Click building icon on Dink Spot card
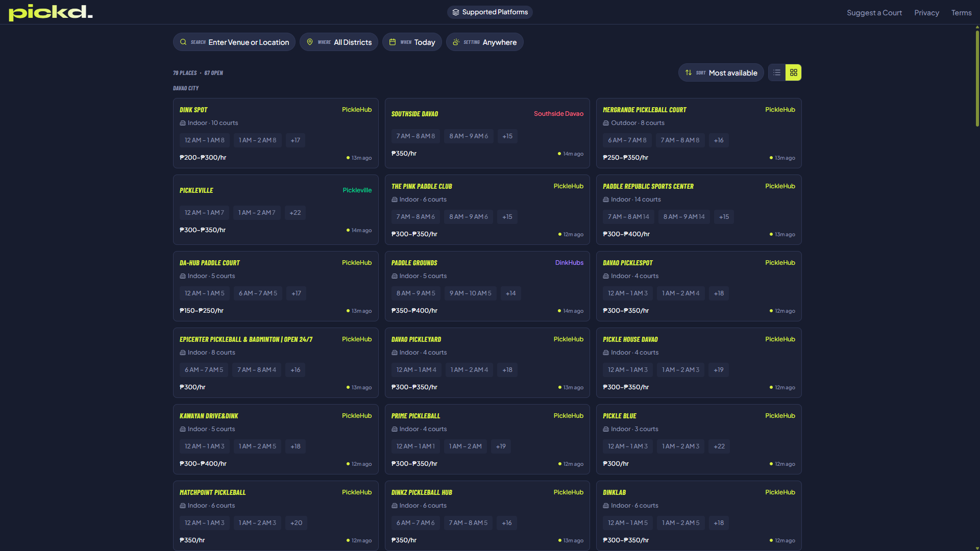Image resolution: width=980 pixels, height=551 pixels. 183,123
